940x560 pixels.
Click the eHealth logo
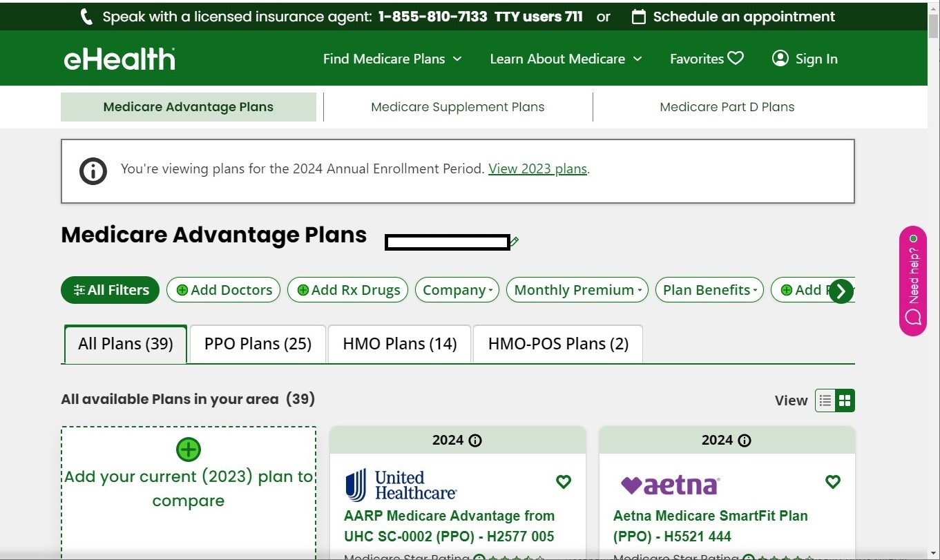[119, 59]
